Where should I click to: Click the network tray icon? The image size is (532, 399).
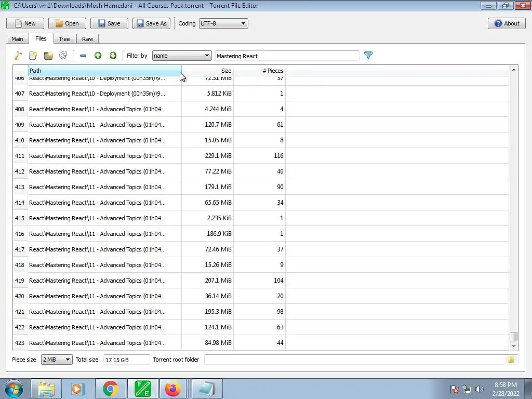pyautogui.click(x=467, y=389)
